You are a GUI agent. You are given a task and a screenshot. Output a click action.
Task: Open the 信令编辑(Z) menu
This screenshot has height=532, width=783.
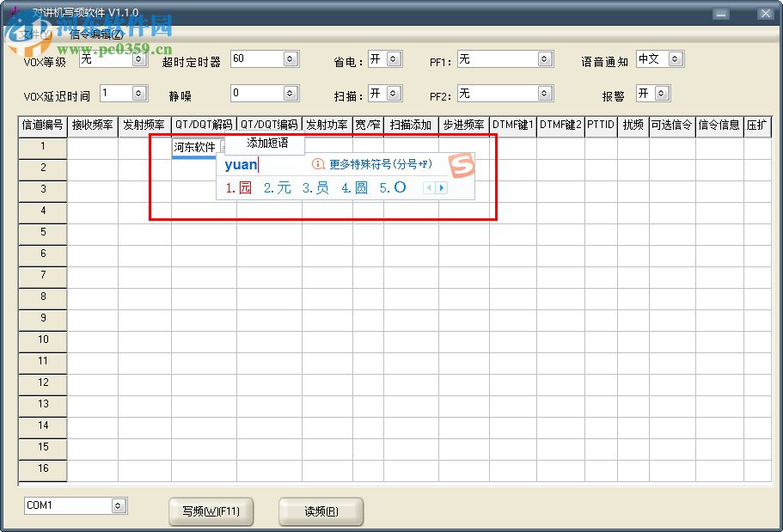[96, 34]
